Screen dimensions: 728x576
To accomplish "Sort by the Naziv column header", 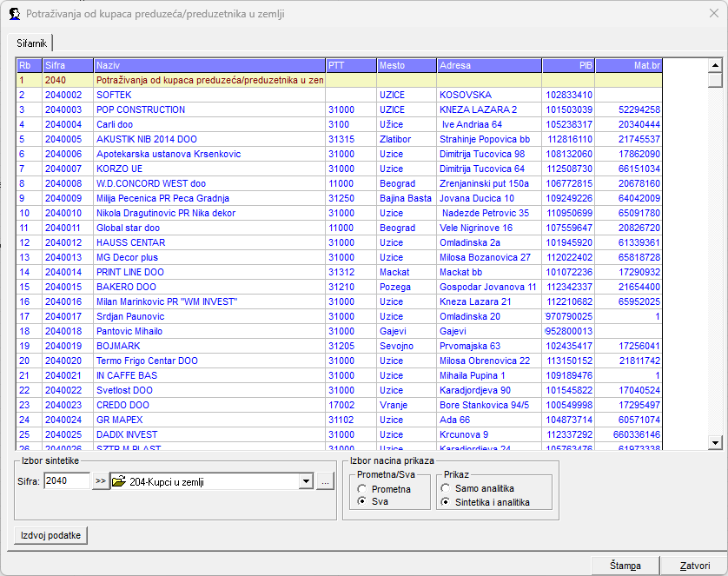I will point(208,65).
